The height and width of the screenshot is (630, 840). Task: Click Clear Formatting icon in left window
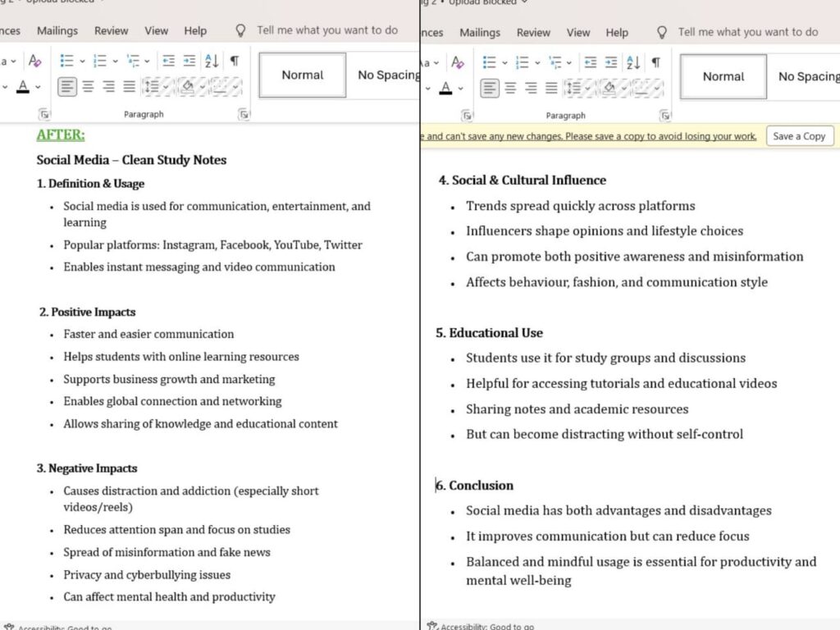point(34,61)
